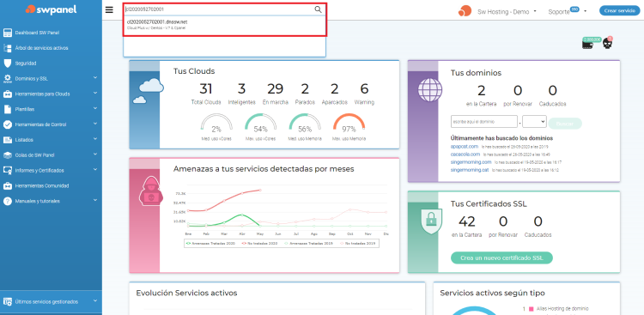
Task: Go to Seguridad section
Action: [26, 64]
